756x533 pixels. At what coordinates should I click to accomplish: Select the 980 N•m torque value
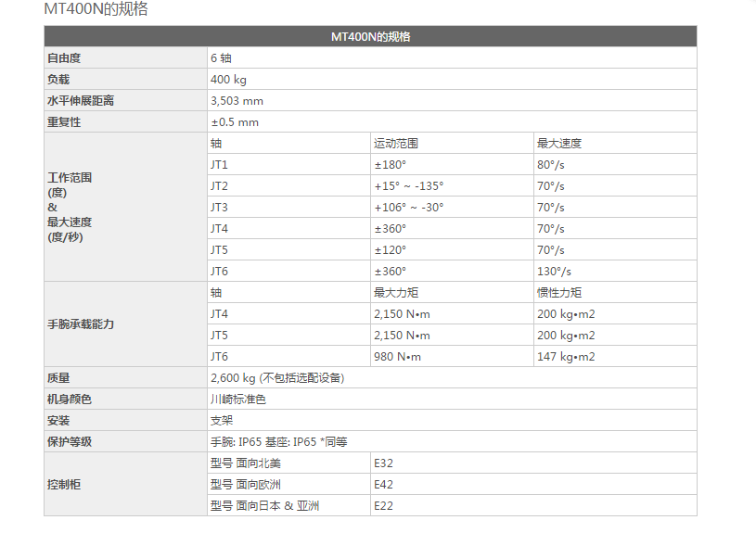[x=397, y=357]
